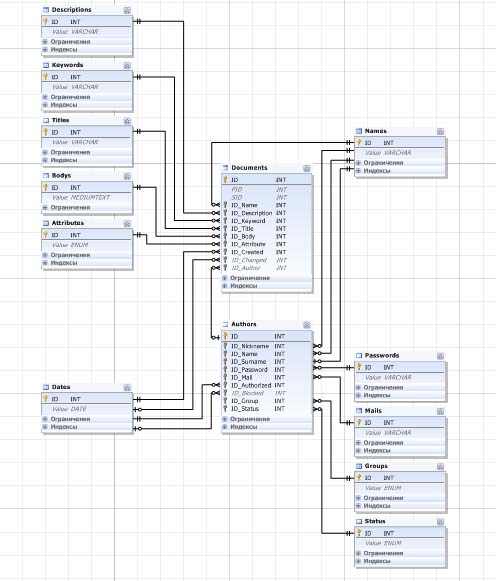
Task: Select the ID_Surname column in Authors
Action: coord(267,362)
